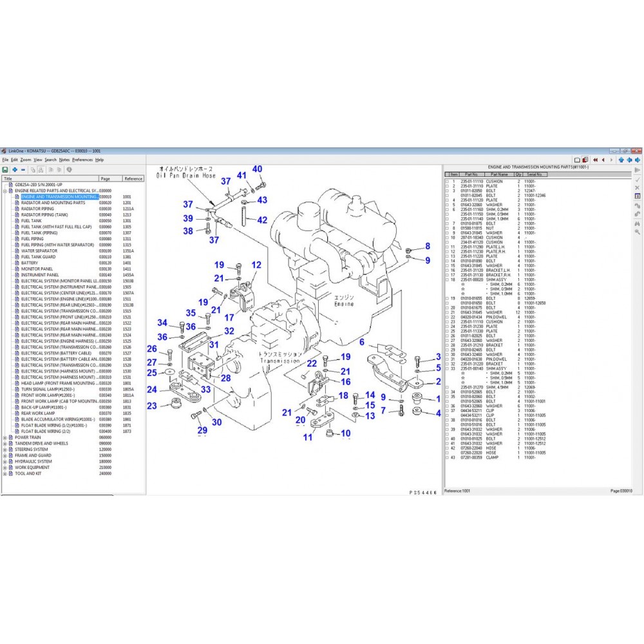This screenshot has height=644, width=644.
Task: Tick checkbox for item 43 CLAMP
Action: click(x=448, y=457)
